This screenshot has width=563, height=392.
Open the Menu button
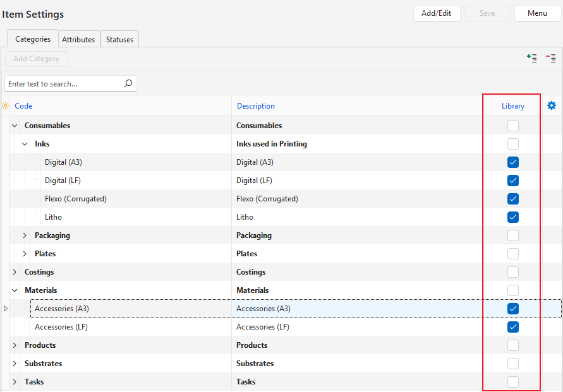tap(537, 13)
